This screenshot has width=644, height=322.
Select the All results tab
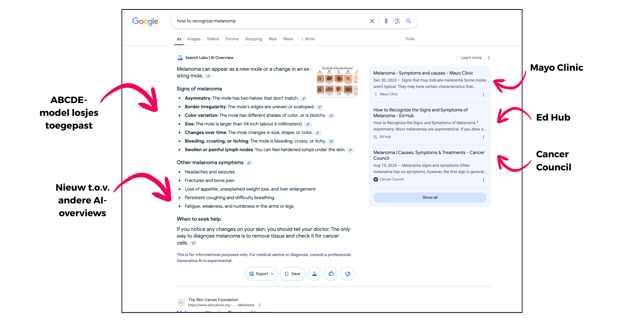point(179,39)
